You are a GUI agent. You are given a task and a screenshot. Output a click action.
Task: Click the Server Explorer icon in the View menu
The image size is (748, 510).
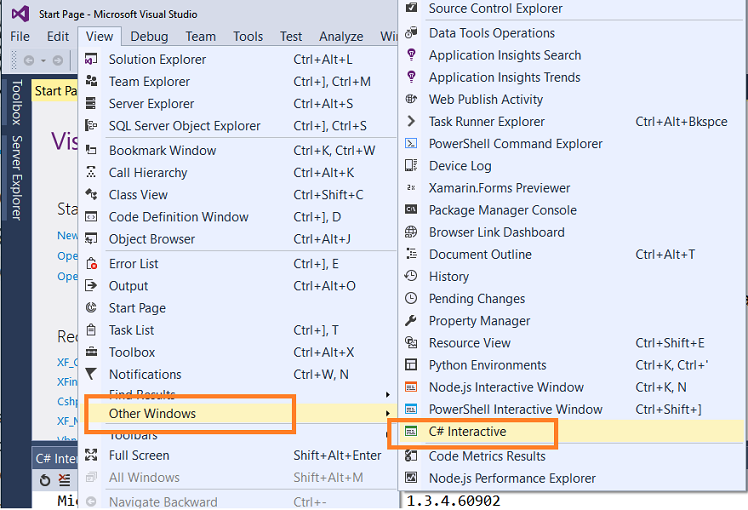pyautogui.click(x=91, y=104)
